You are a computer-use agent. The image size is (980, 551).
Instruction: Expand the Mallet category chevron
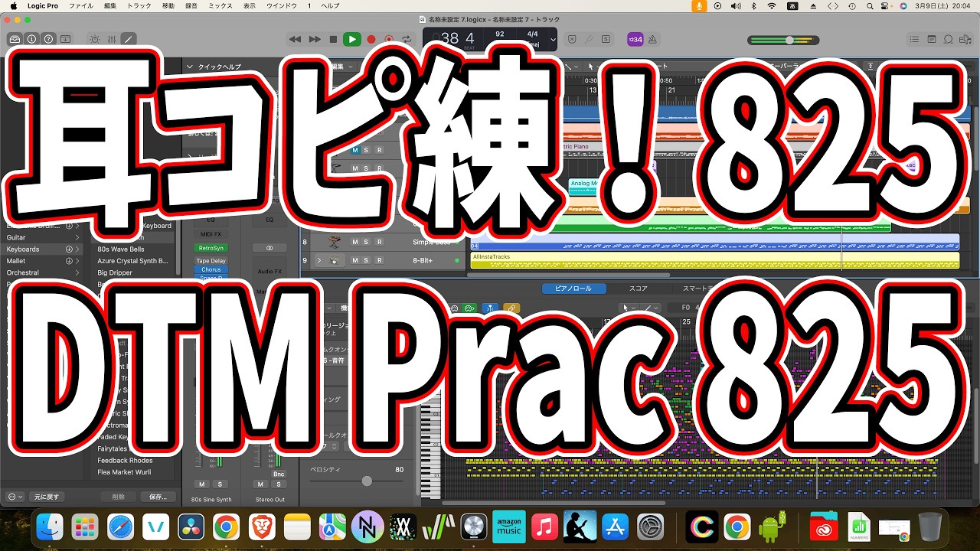click(x=77, y=261)
